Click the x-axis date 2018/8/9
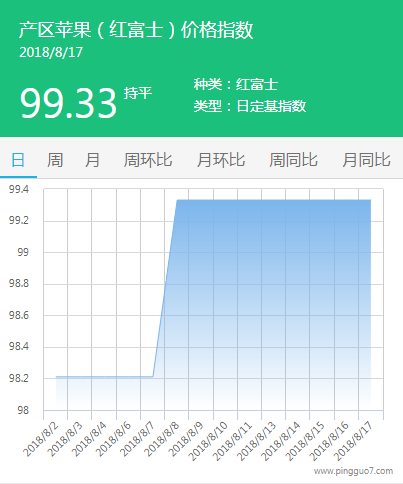 point(186,439)
